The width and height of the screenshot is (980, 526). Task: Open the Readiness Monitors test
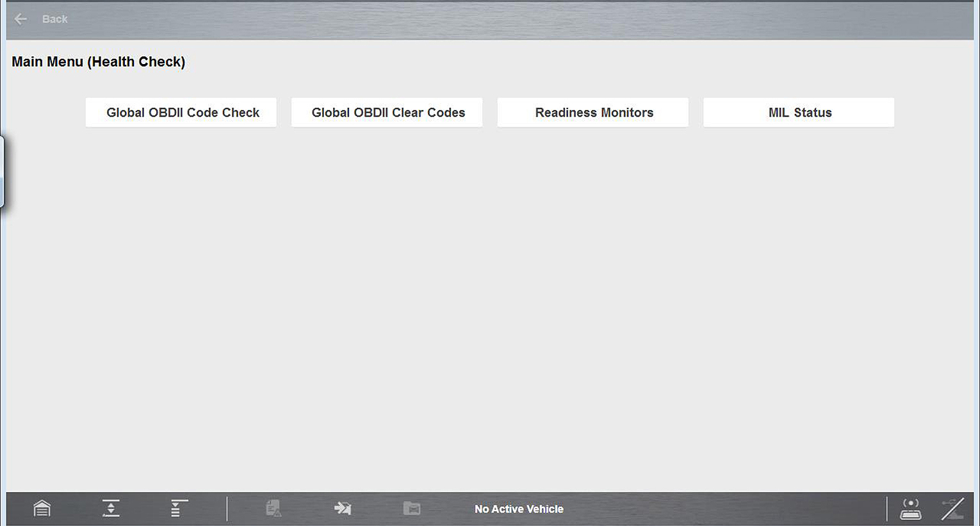click(x=594, y=112)
